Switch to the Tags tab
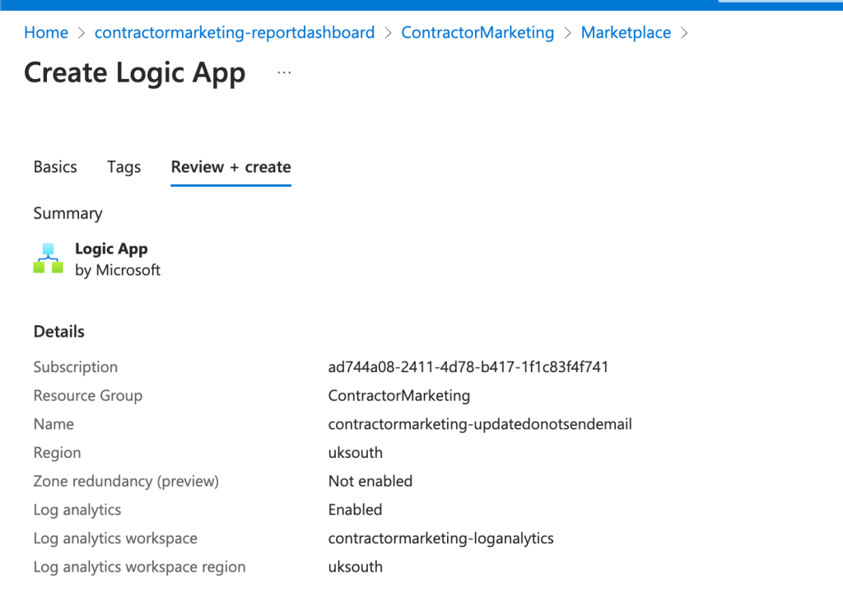 (x=123, y=167)
